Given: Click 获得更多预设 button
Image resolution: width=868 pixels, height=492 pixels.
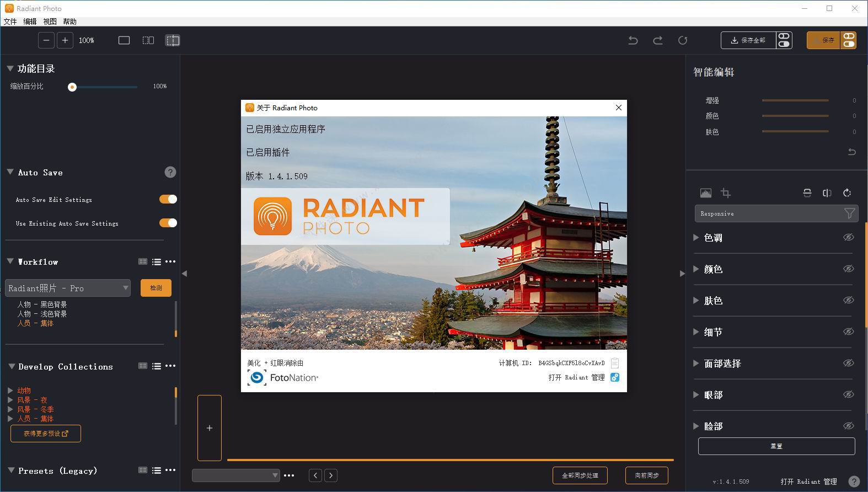Looking at the screenshot, I should pyautogui.click(x=46, y=434).
